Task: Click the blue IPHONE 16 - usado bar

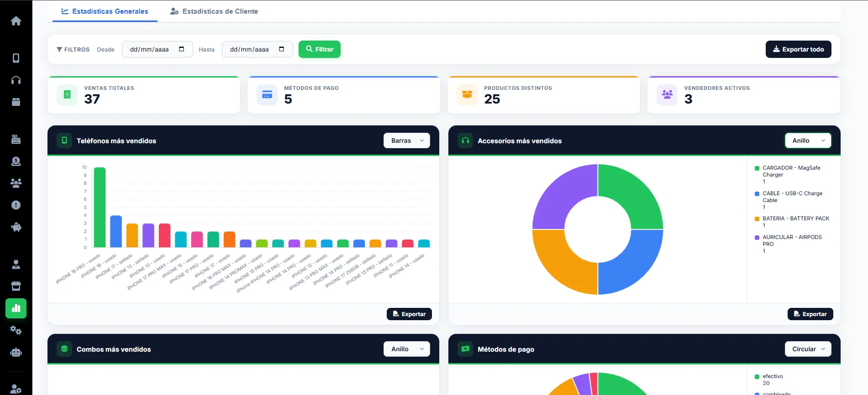Action: point(116,231)
